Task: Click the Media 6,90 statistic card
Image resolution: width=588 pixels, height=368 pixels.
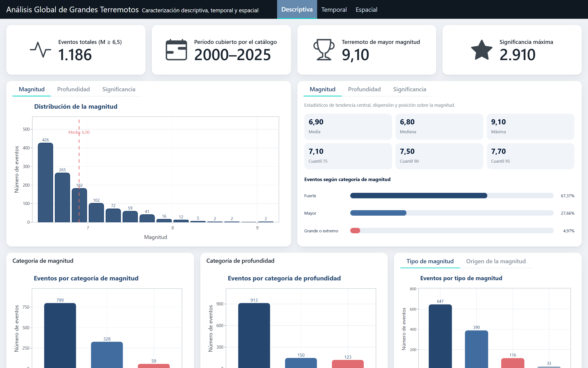Action: 348,127
